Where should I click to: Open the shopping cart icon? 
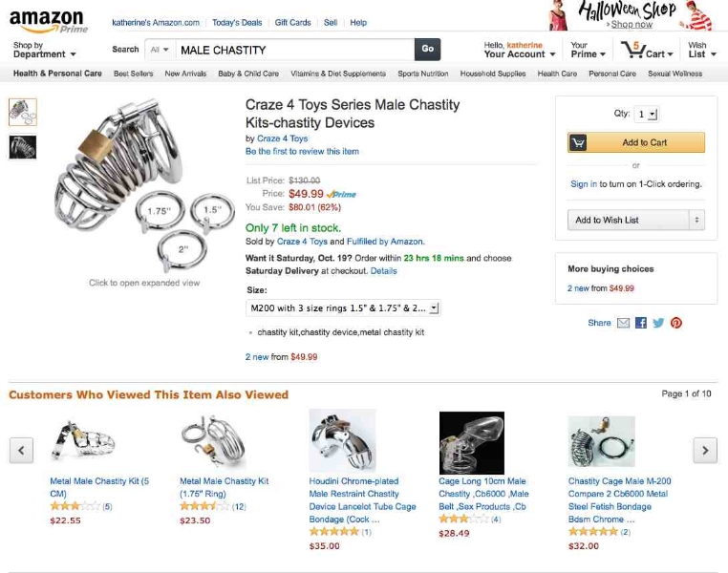tap(642, 50)
